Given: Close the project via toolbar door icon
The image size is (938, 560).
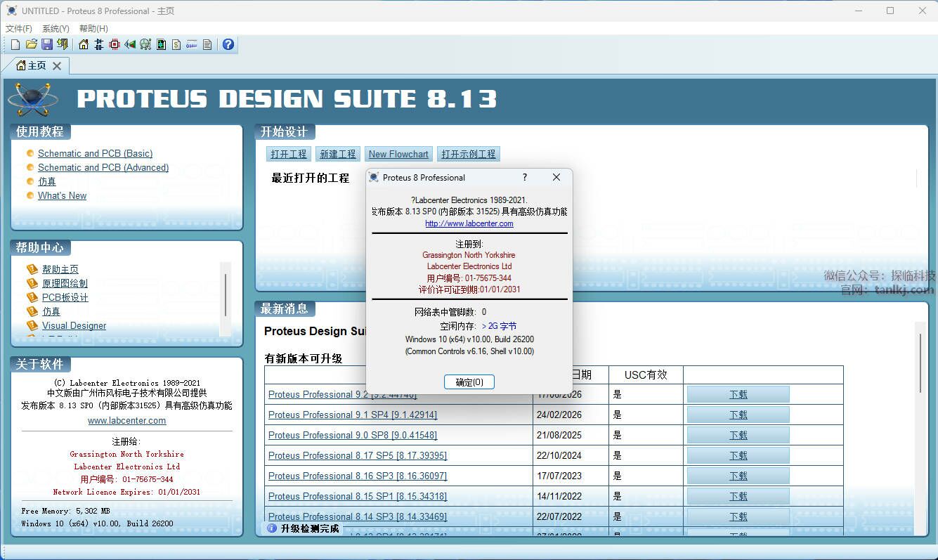Looking at the screenshot, I should [x=63, y=44].
